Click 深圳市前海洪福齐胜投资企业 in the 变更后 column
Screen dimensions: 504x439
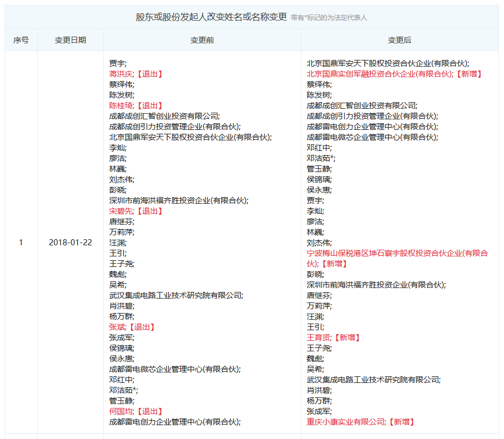[376, 285]
